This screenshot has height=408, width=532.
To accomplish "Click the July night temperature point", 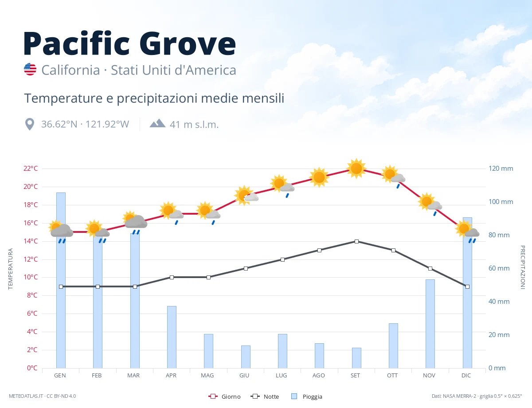I will 282,259.
